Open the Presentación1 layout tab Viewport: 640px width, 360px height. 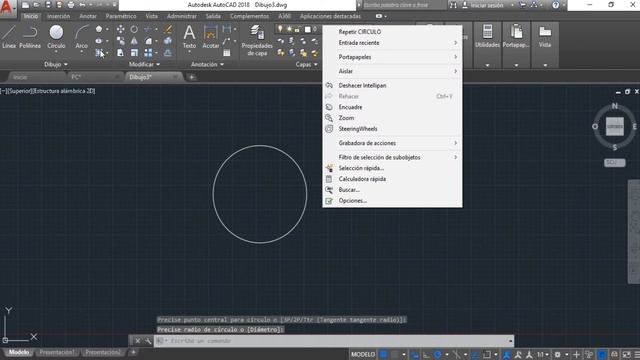tap(57, 352)
